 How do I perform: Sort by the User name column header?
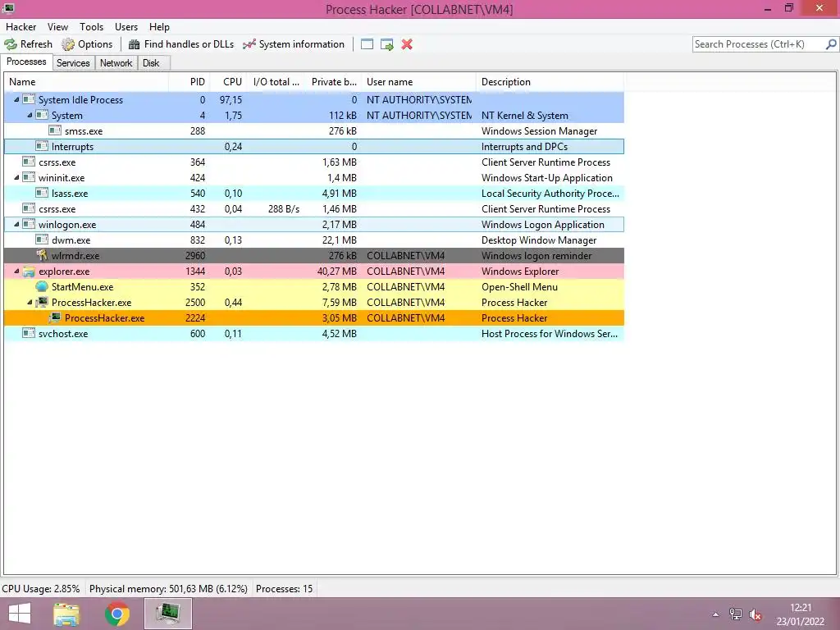tap(419, 82)
